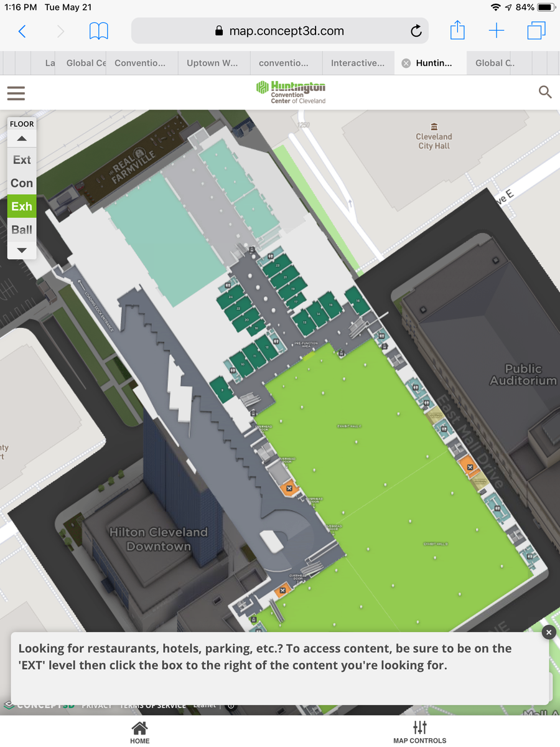Select the Con floor level
The width and height of the screenshot is (560, 747).
coord(22,183)
